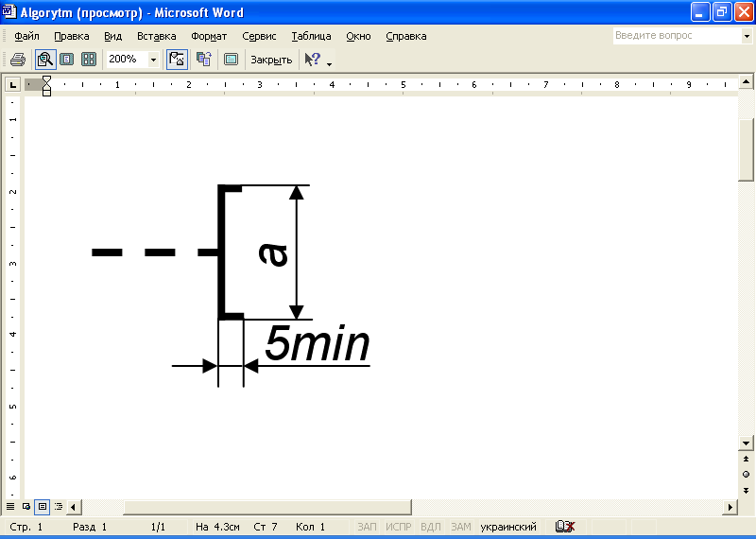Click the rotated letter a in drawing
Image resolution: width=756 pixels, height=539 pixels.
273,254
